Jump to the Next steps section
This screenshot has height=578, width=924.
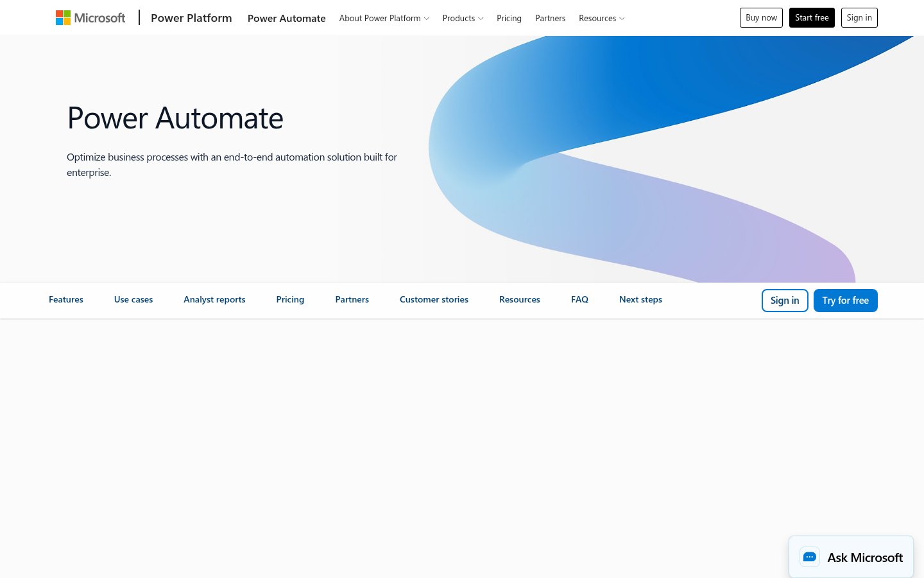point(640,299)
